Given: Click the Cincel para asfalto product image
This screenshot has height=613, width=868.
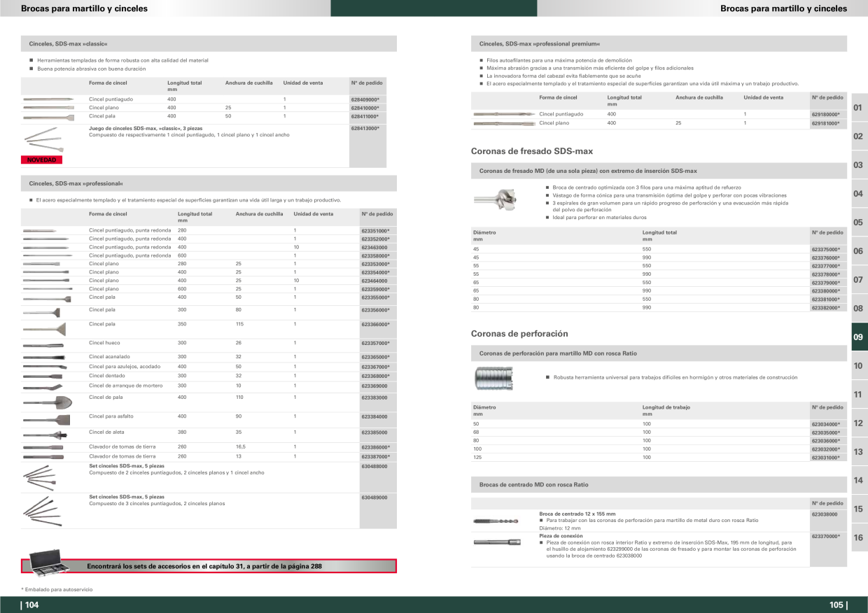Looking at the screenshot, I should pos(45,420).
